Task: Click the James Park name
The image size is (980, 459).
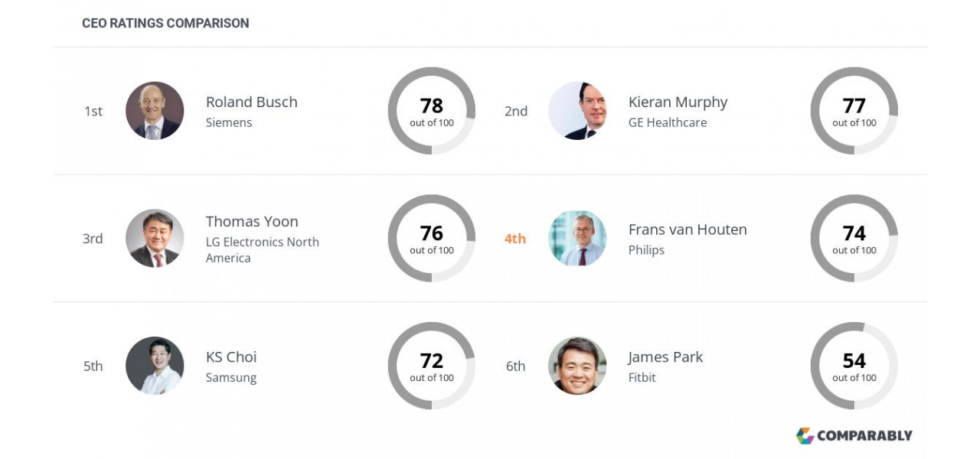Action: pyautogui.click(x=665, y=356)
